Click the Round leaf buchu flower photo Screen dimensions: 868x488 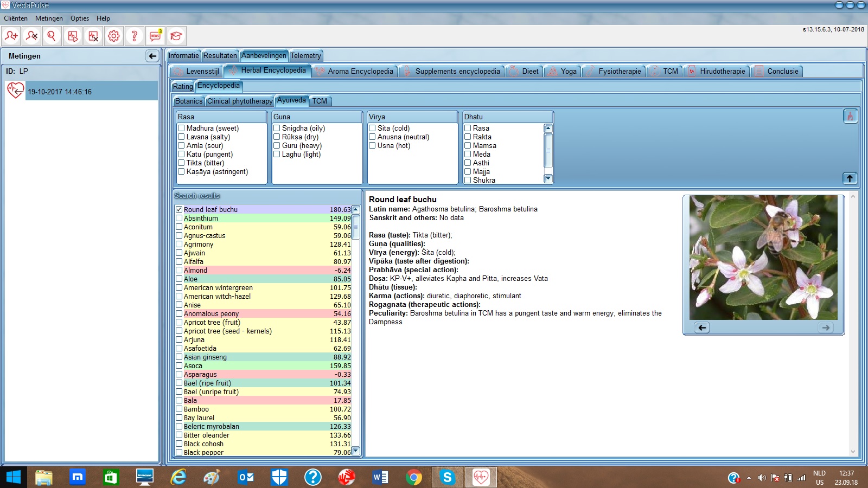pyautogui.click(x=763, y=258)
